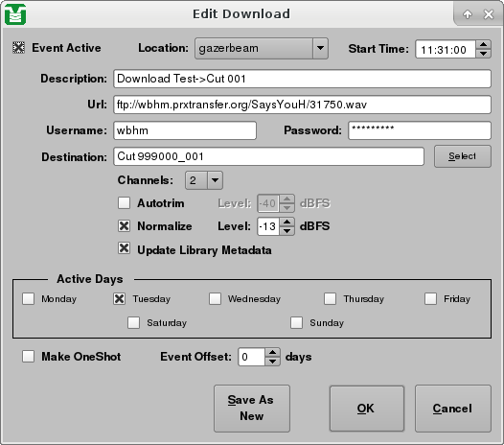This screenshot has width=504, height=445.
Task: Click the Password input field
Action: (420, 130)
